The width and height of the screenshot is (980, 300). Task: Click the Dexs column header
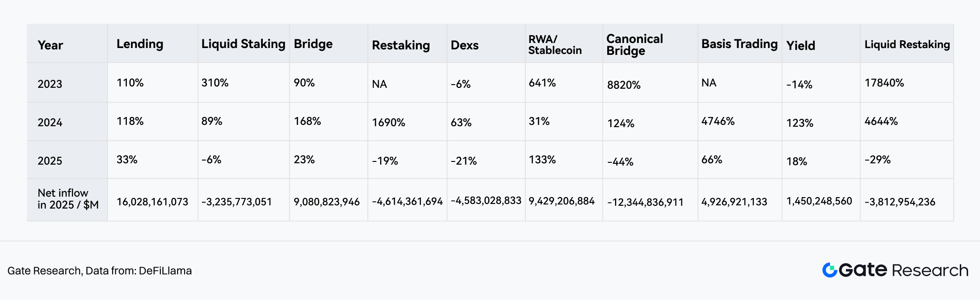pyautogui.click(x=464, y=45)
